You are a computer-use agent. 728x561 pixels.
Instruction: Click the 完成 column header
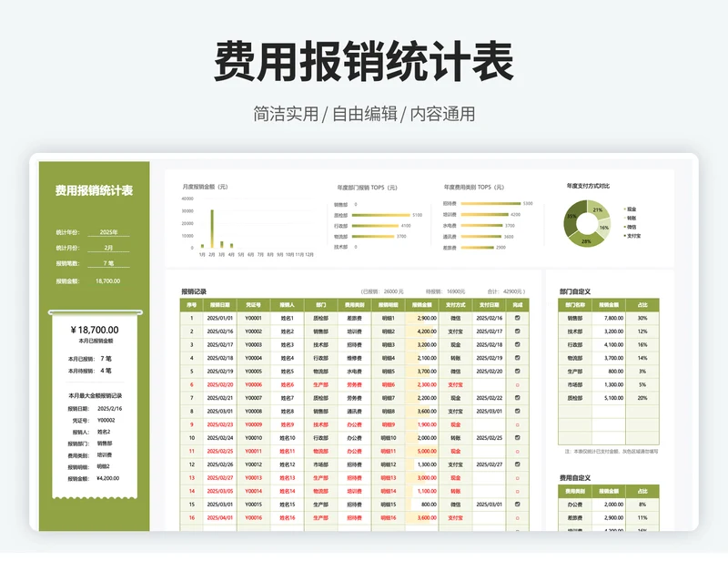tap(517, 305)
